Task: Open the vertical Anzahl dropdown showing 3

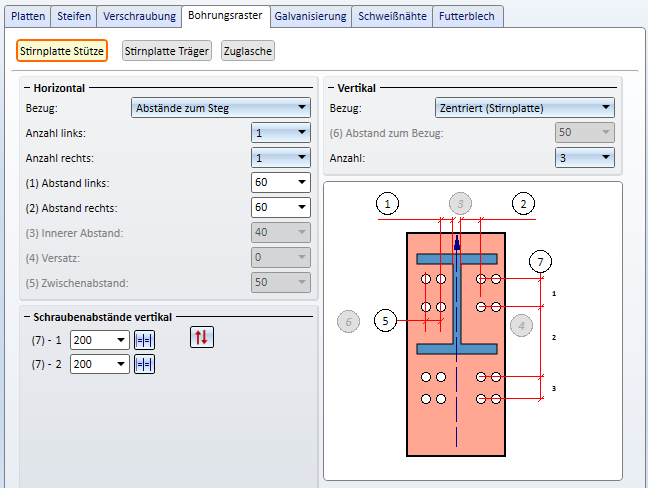Action: [584, 157]
